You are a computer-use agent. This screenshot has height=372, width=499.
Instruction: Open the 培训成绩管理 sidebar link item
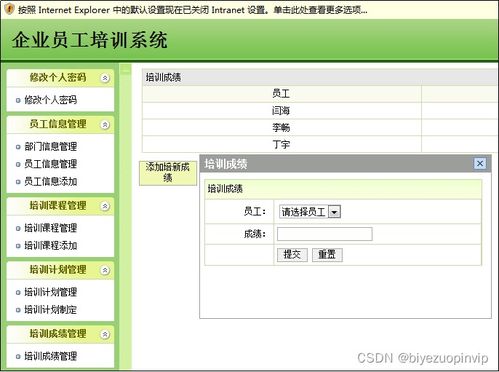tap(51, 356)
